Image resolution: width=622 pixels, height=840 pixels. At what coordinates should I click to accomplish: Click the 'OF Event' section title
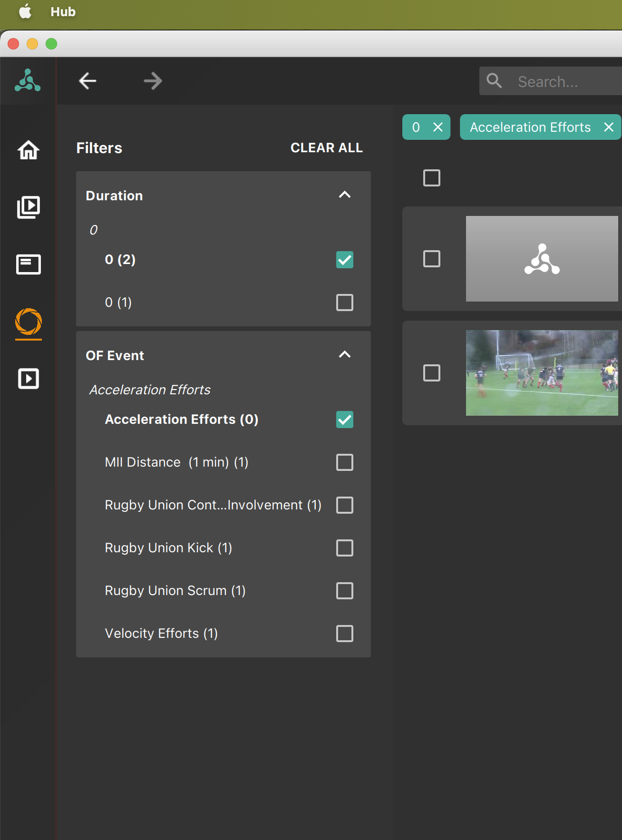tap(115, 356)
